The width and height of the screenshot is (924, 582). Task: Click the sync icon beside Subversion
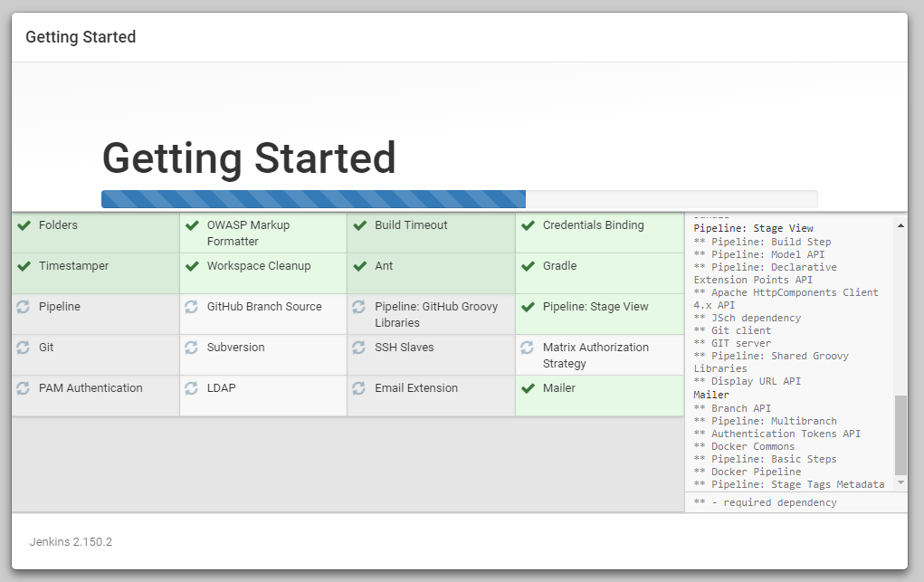192,348
